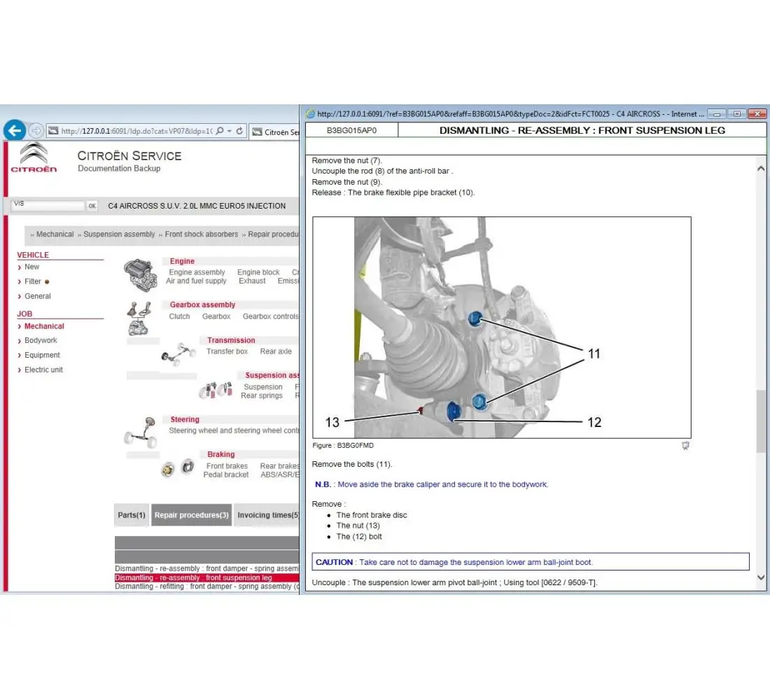
Task: Click the Citroën logo
Action: click(34, 157)
